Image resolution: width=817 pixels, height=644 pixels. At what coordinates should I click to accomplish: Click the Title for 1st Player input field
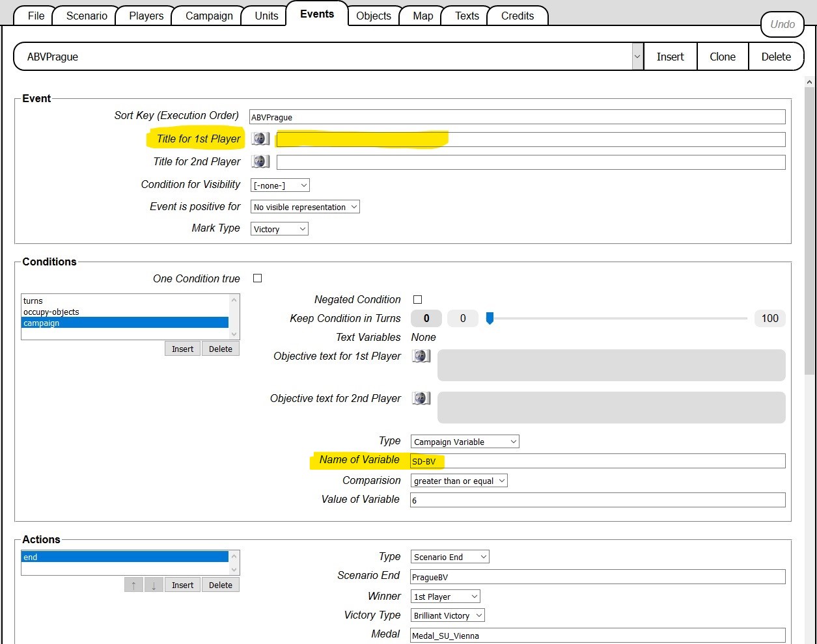[x=531, y=139]
